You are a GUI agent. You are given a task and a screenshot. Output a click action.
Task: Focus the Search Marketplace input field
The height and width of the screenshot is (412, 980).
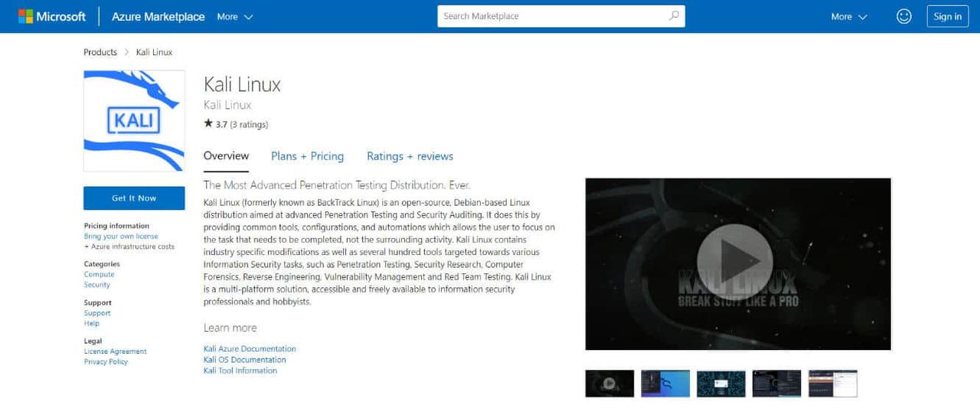(551, 16)
